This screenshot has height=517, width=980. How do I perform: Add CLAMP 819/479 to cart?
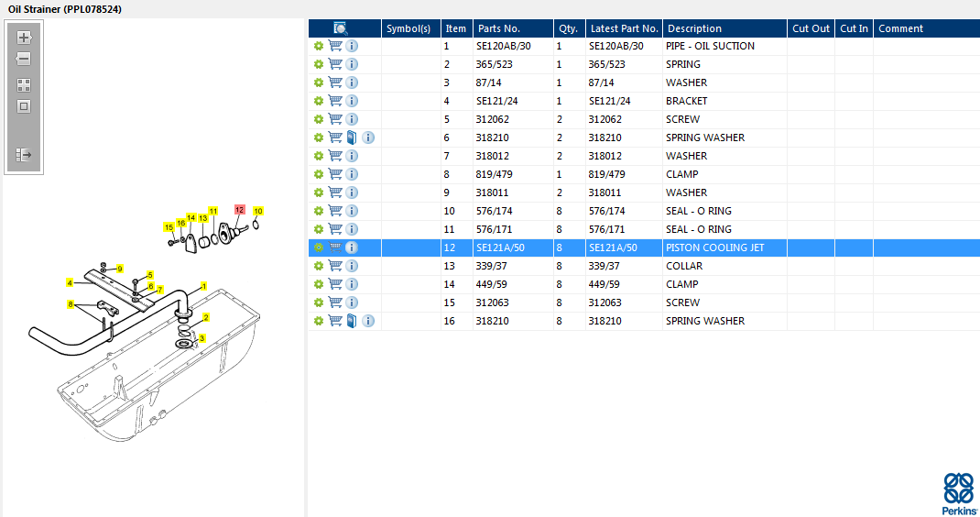coord(335,174)
